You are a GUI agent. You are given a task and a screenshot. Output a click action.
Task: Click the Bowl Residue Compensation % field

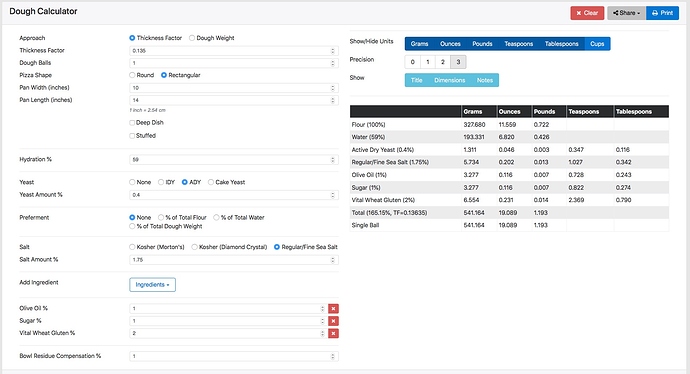click(234, 356)
